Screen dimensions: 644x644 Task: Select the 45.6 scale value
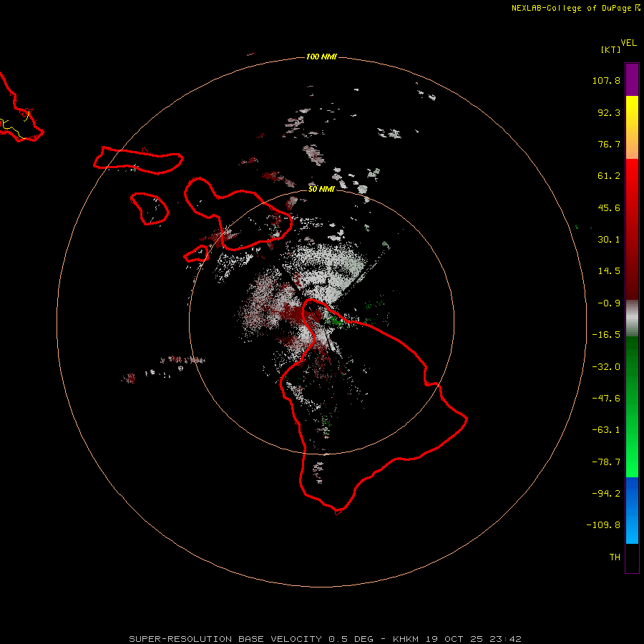coord(609,208)
